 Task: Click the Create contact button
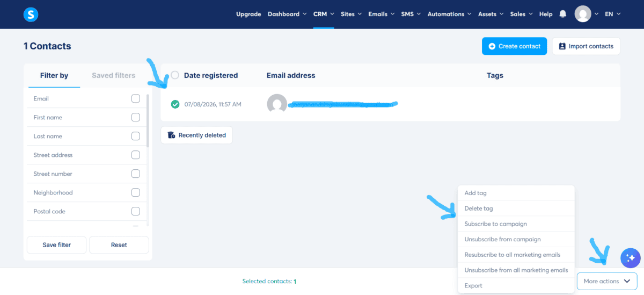[x=514, y=46]
